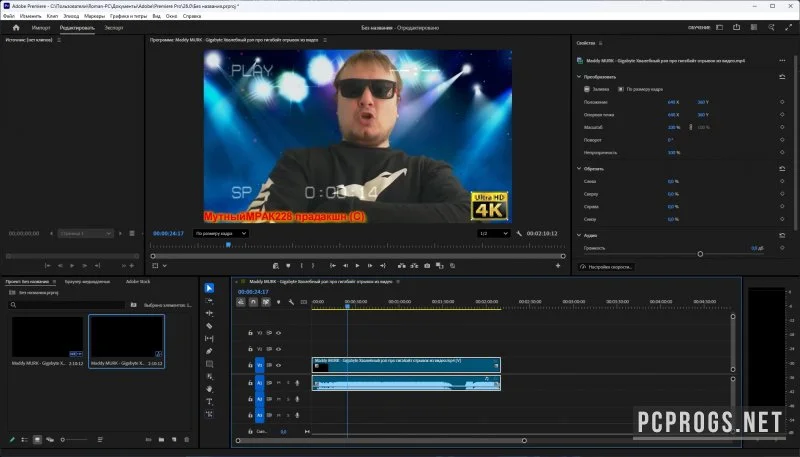Open the Help menu

click(192, 16)
